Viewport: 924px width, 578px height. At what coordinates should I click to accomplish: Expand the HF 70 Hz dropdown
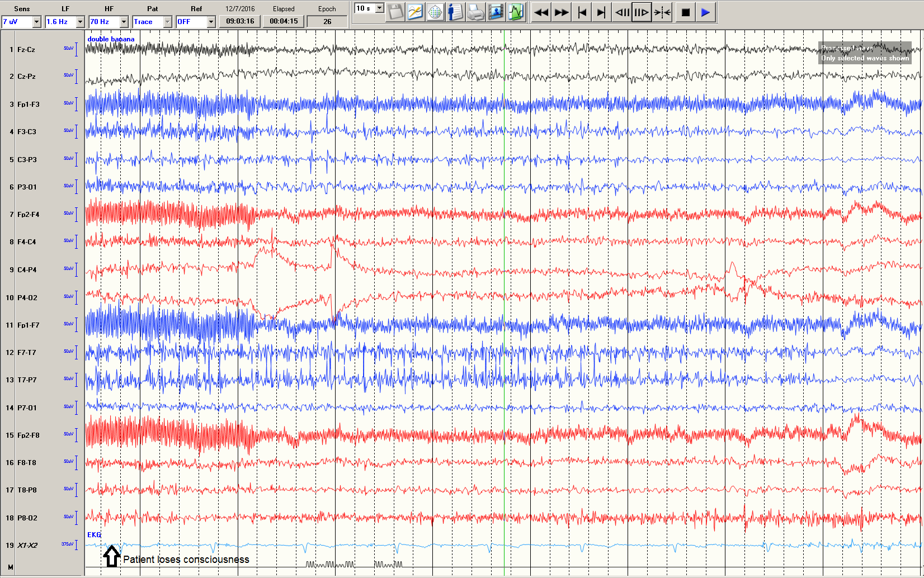124,22
